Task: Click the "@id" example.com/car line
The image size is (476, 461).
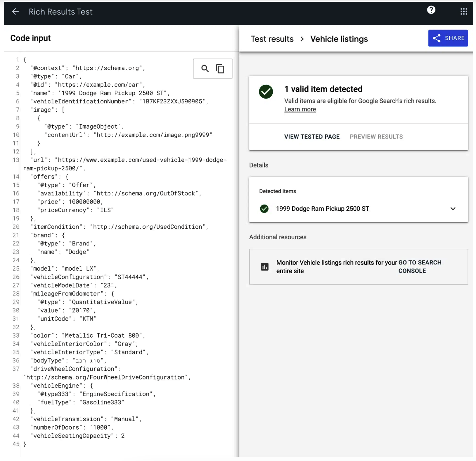Action: (88, 85)
